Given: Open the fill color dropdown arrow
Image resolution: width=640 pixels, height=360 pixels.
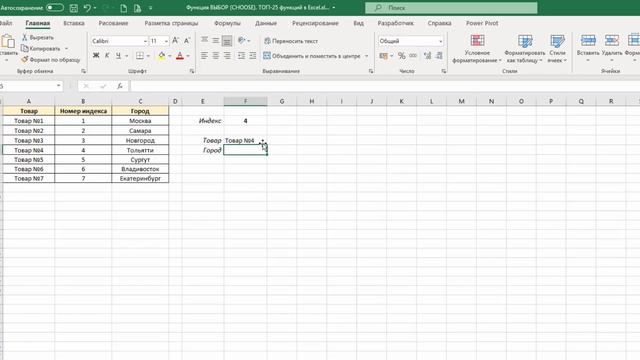Looking at the screenshot, I should 169,56.
